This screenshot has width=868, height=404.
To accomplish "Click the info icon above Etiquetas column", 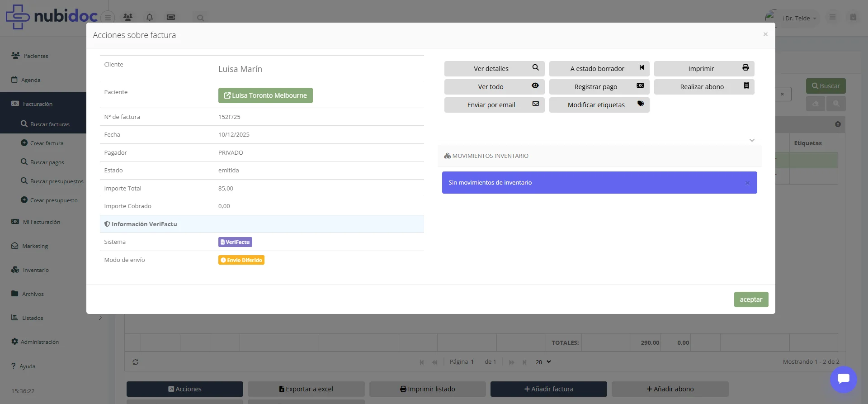I will [x=838, y=124].
